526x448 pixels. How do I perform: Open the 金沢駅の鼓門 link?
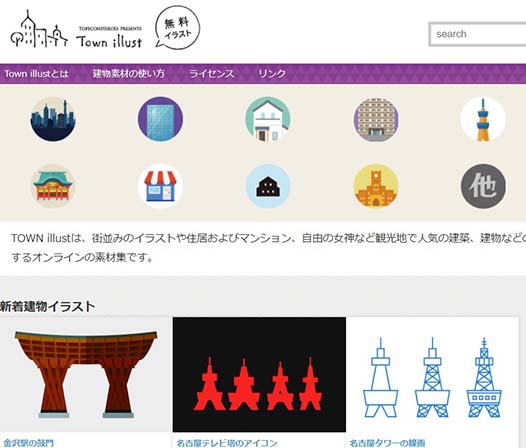pyautogui.click(x=29, y=443)
